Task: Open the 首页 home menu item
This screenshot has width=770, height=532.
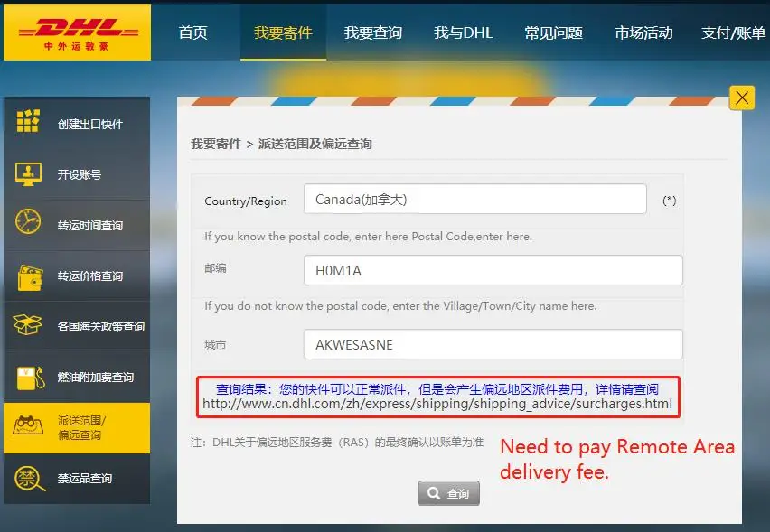Action: point(193,33)
